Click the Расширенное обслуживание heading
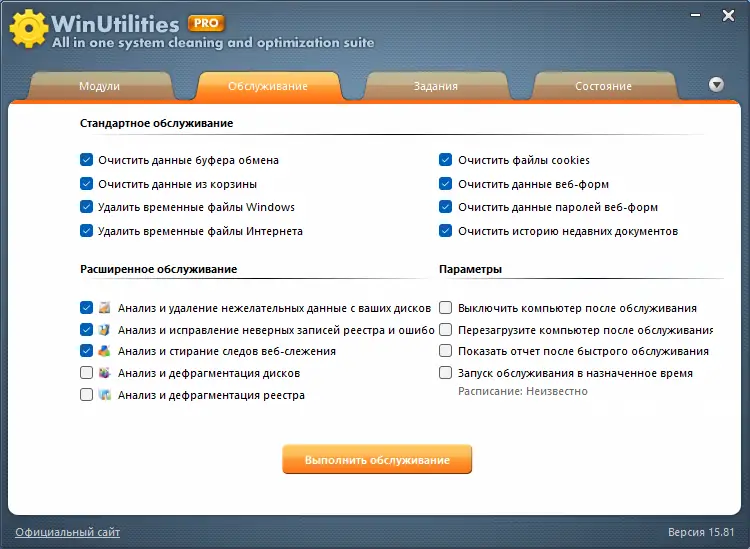Screen dimensions: 750x549 click(x=158, y=269)
